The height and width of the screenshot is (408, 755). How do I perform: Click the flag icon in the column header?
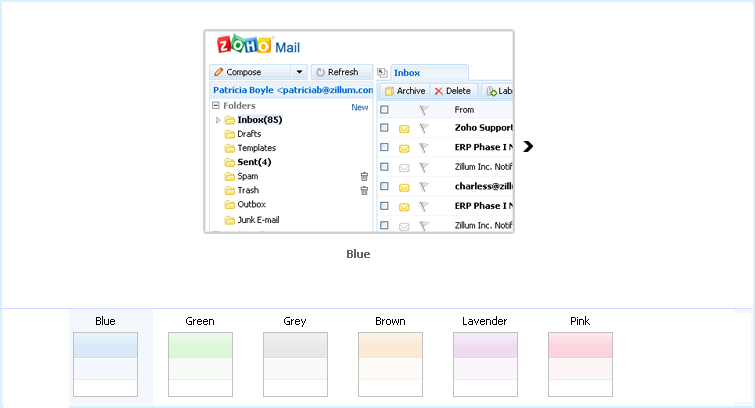(x=423, y=109)
